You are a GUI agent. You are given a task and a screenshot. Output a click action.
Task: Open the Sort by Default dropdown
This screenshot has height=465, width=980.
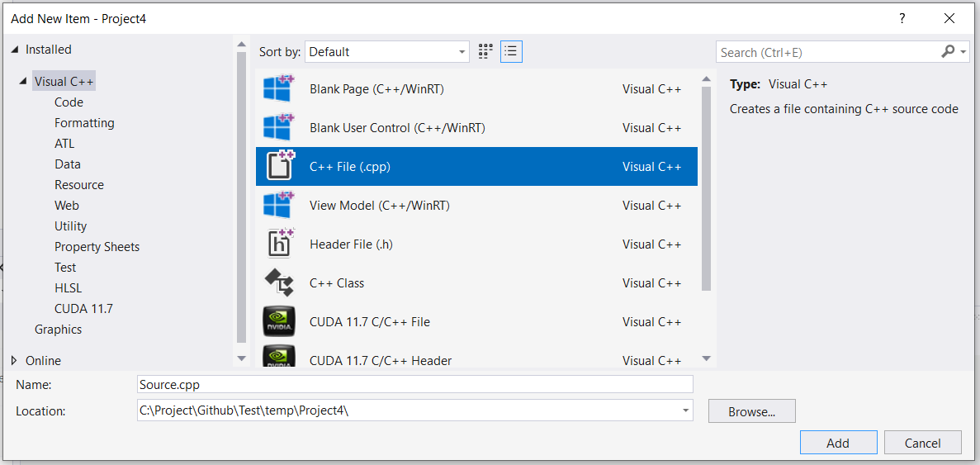pyautogui.click(x=387, y=52)
